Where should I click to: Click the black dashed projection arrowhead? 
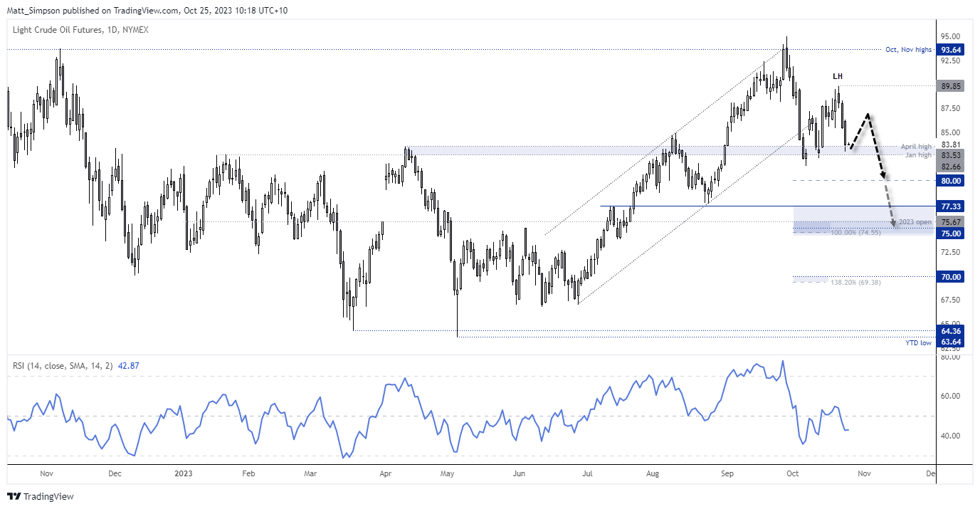pos(882,175)
